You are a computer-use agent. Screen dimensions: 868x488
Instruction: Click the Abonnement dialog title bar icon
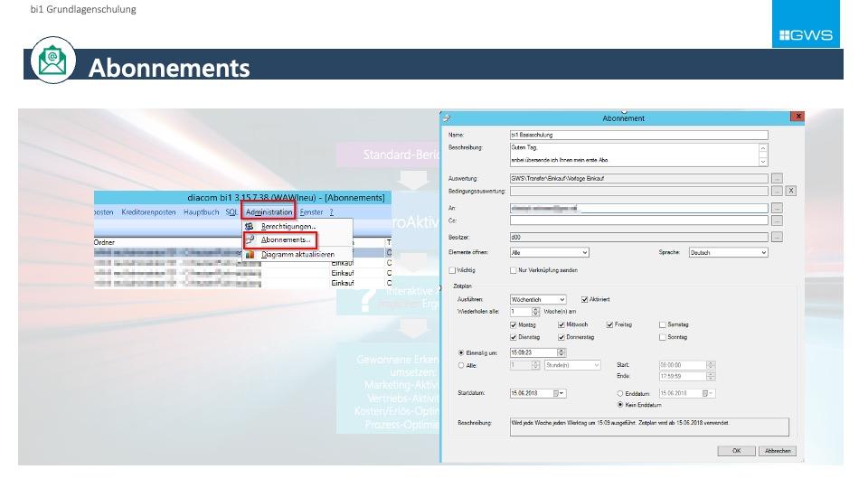(447, 117)
